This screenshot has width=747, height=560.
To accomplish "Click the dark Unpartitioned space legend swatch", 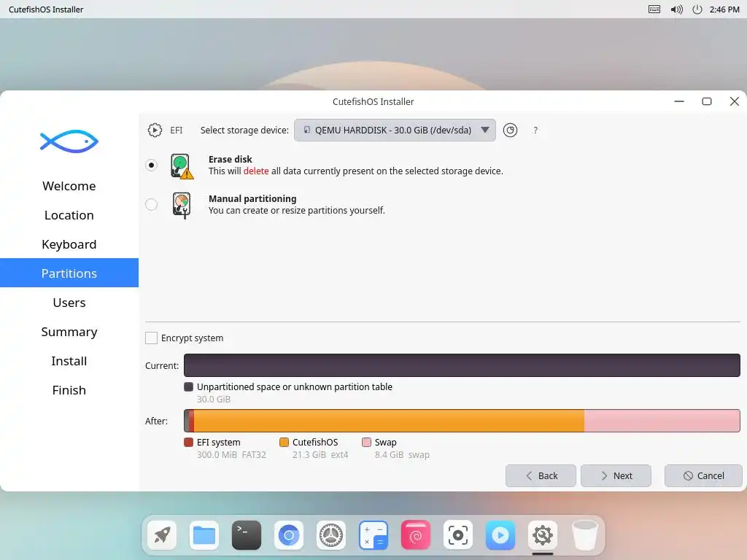I will click(x=189, y=386).
